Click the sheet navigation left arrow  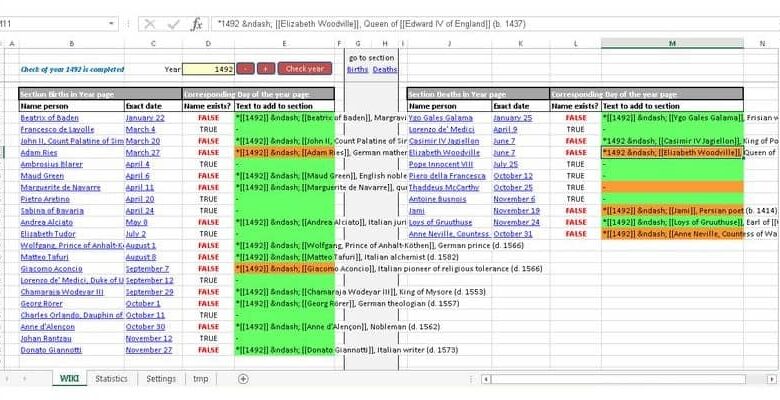tap(7, 379)
